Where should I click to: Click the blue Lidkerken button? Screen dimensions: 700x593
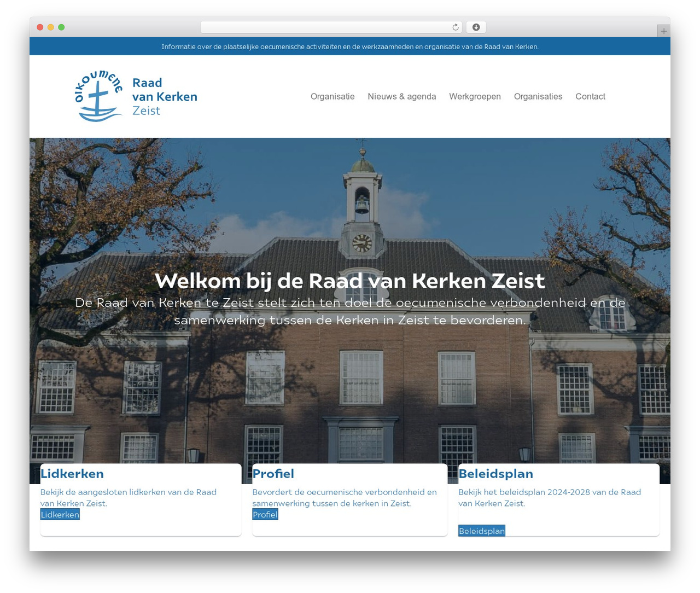coord(60,514)
